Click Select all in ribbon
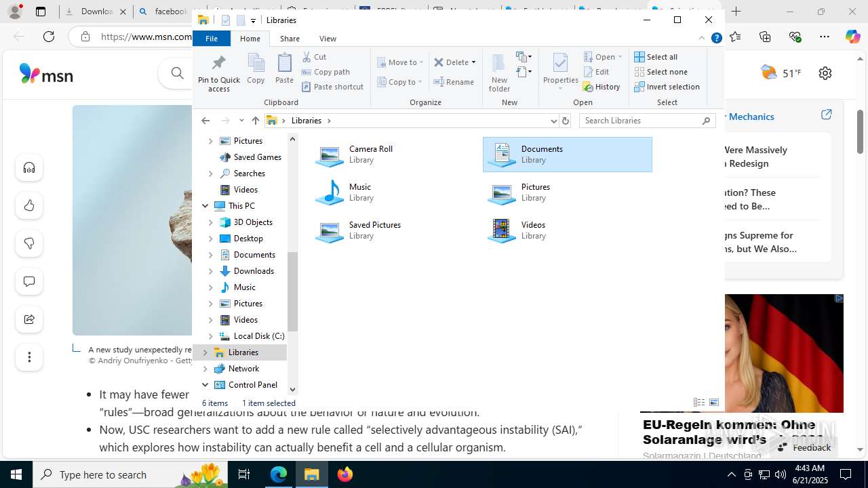The image size is (868, 488). click(656, 57)
